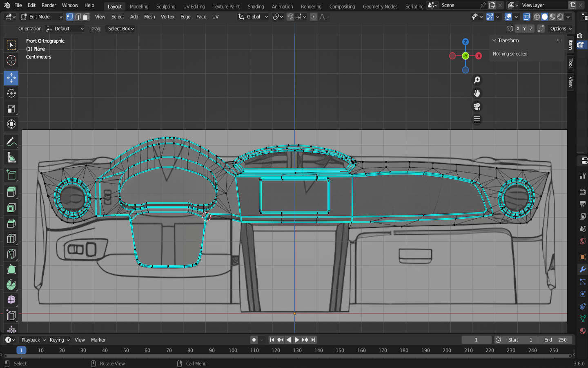Click the Cursor tool
Viewport: 588px width, 368px height.
click(11, 61)
